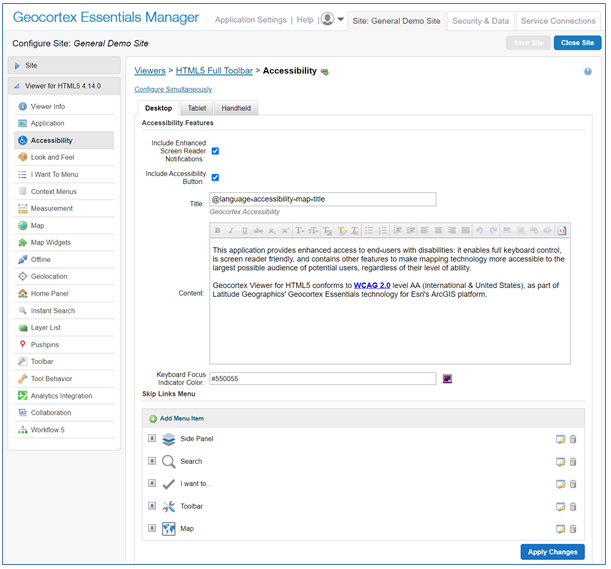Open Instant Search settings in sidebar
611x569 pixels.
click(64, 311)
